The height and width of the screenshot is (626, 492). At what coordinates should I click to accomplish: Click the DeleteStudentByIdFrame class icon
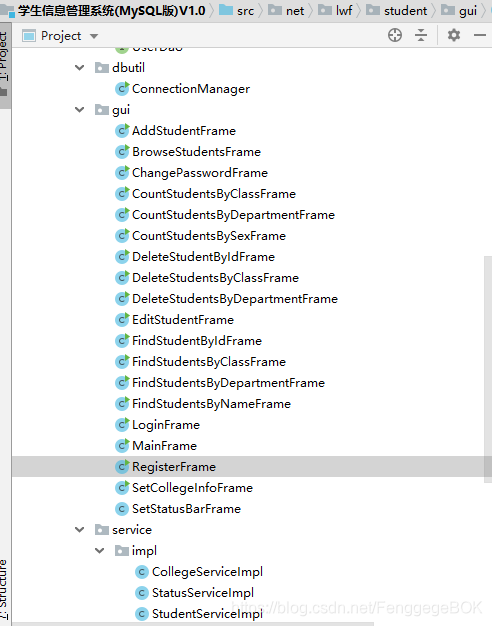tap(122, 257)
